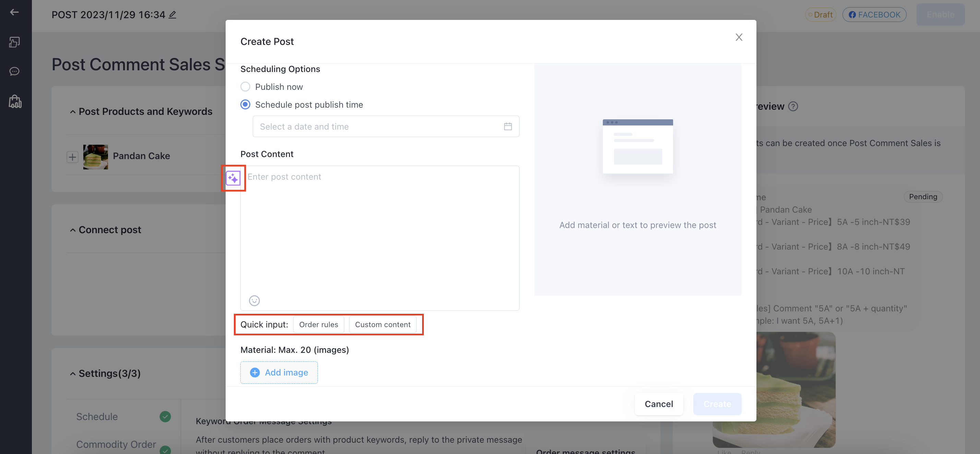The width and height of the screenshot is (980, 454).
Task: Click the post title POST 2023/11/29 16:34
Action: (x=108, y=14)
